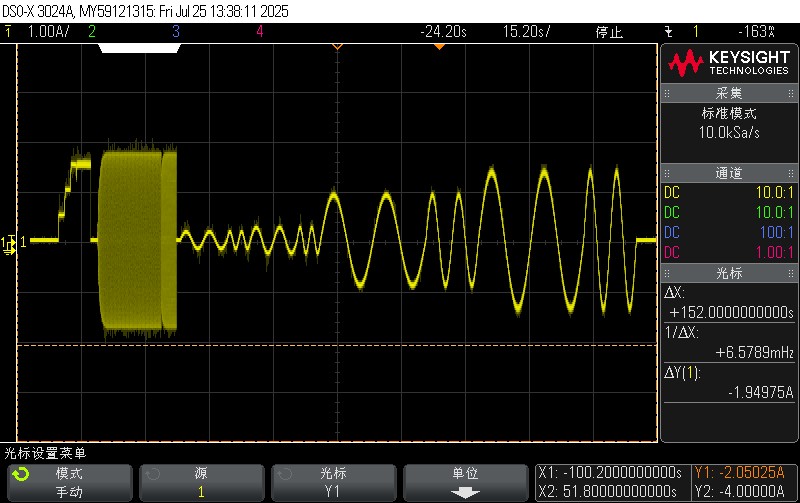This screenshot has height=503, width=800.
Task: Open the 通道 channel panel header
Action: [729, 173]
